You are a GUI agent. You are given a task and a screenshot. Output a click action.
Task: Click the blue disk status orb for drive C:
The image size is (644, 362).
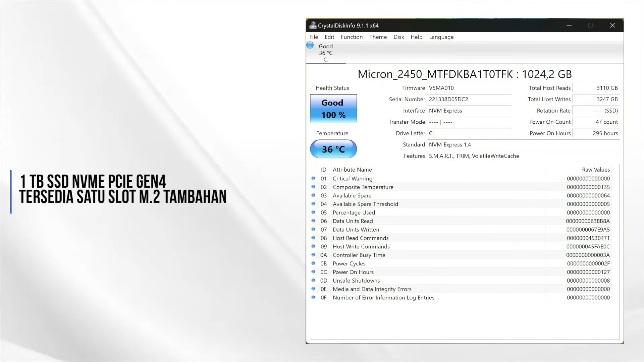(310, 45)
